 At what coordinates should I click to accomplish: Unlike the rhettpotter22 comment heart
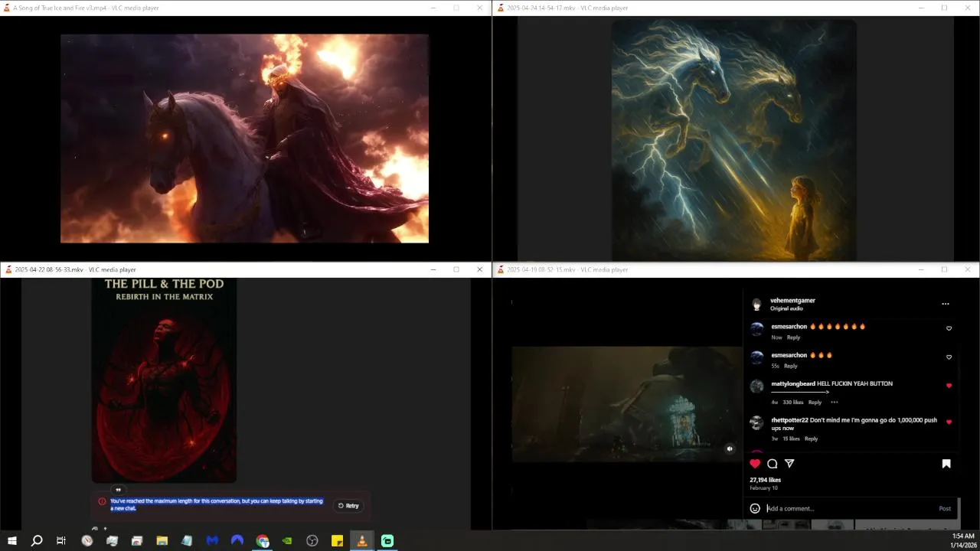[949, 422]
